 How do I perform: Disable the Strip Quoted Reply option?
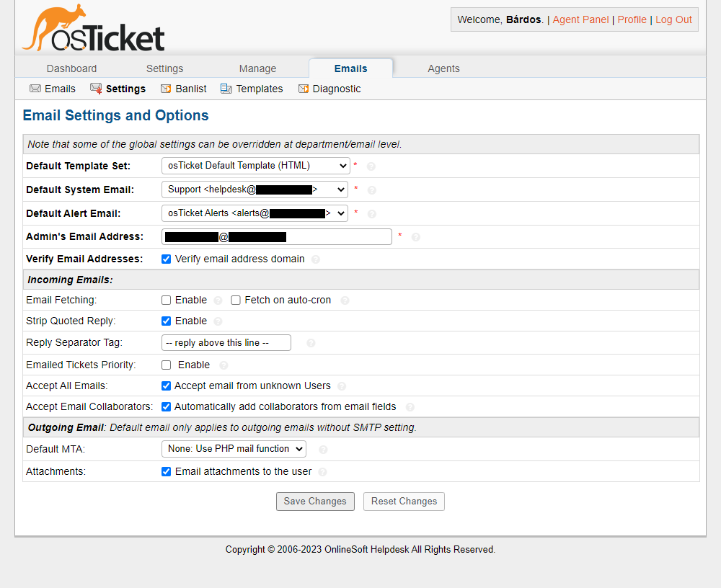coord(166,321)
